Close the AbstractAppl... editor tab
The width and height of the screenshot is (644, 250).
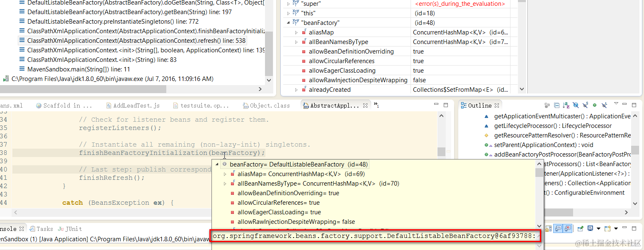click(x=366, y=105)
